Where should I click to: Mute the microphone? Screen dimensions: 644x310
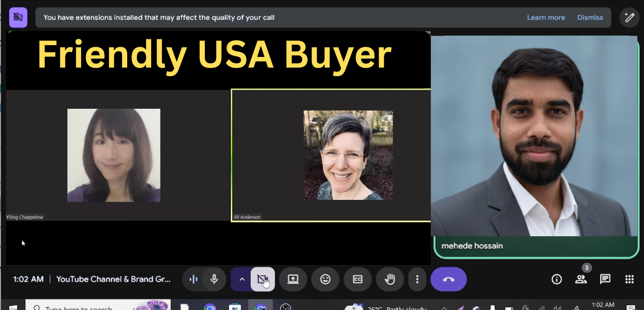tap(214, 279)
